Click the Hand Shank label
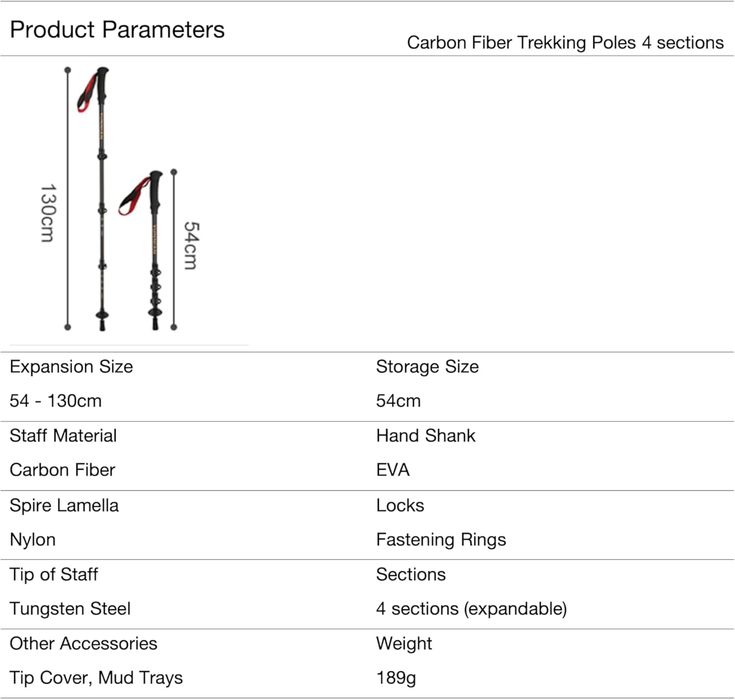 point(425,436)
